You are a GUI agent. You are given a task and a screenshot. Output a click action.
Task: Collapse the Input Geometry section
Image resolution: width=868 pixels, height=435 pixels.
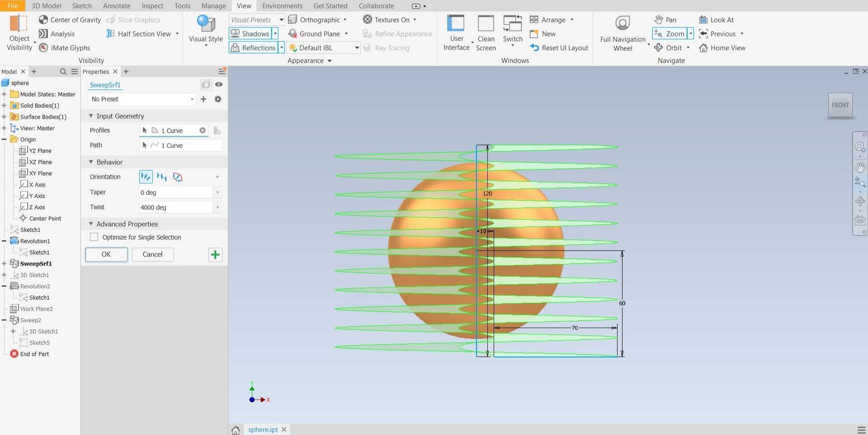click(91, 116)
